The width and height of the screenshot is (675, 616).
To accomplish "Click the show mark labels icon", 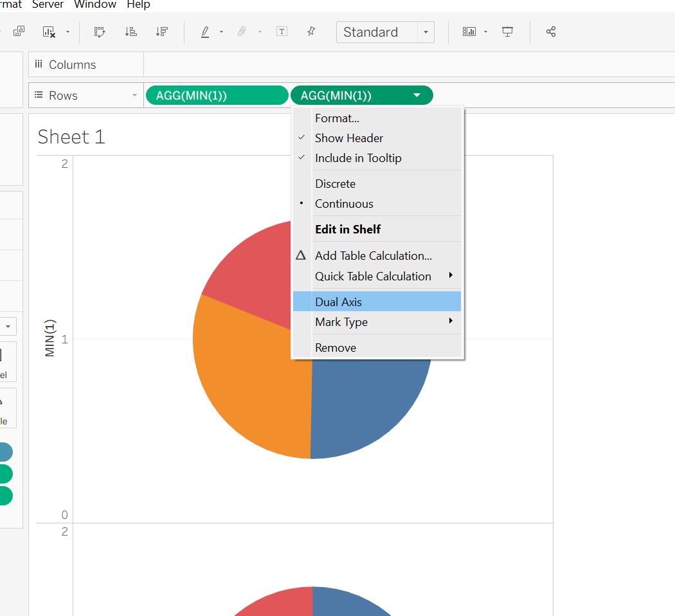I will point(282,32).
